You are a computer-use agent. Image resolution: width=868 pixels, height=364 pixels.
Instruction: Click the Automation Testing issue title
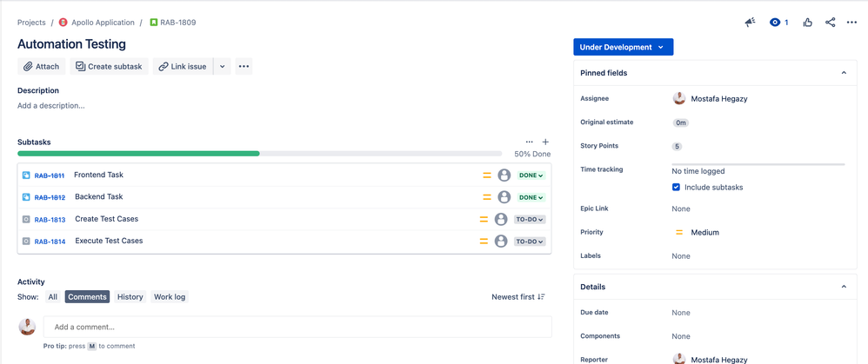[x=71, y=43]
